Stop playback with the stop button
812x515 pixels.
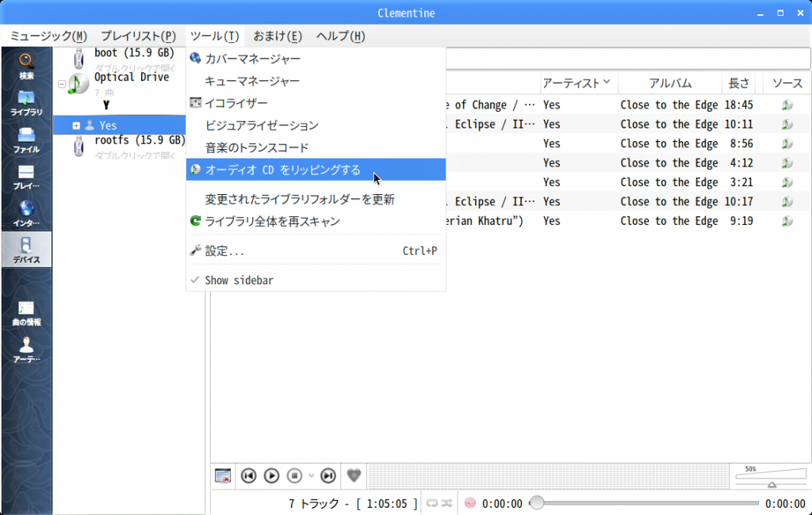(x=294, y=475)
